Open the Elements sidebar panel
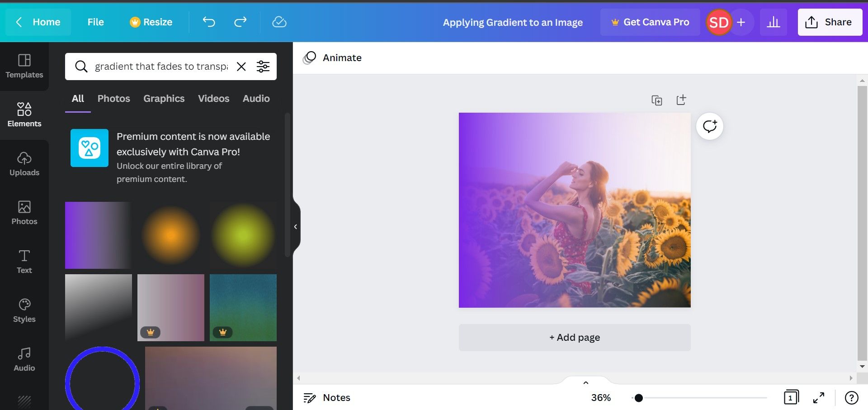868x410 pixels. click(x=24, y=115)
